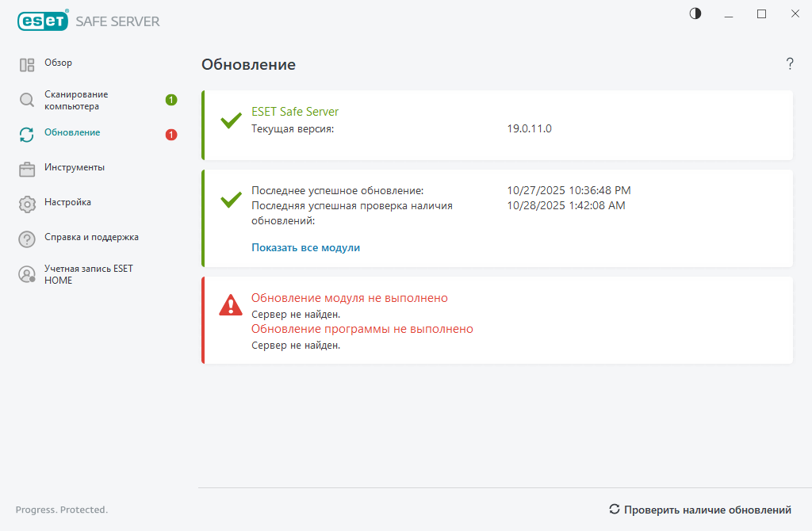Screen dimensions: 812x531
Task: Click the Setup gear icon
Action: point(27,204)
